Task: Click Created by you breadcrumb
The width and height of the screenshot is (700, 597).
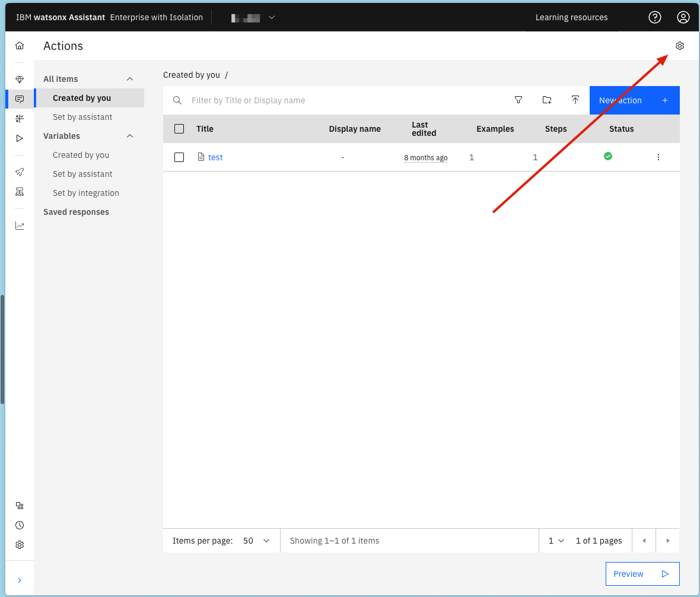Action: (191, 75)
